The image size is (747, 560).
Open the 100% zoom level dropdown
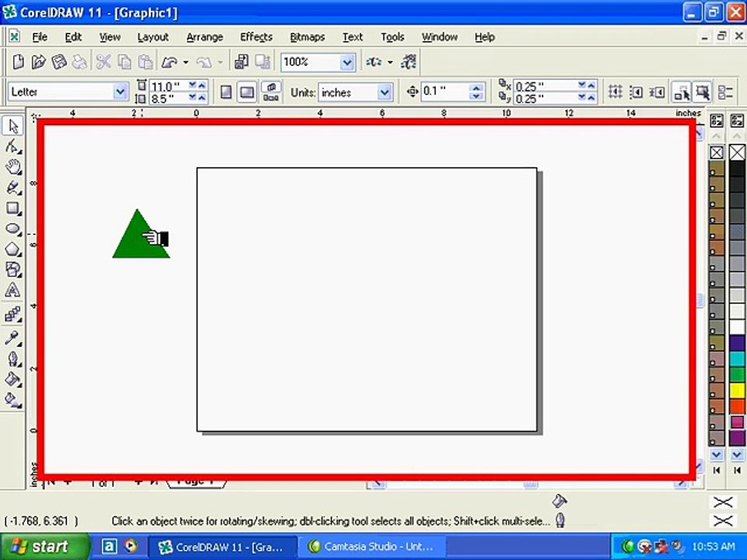pyautogui.click(x=347, y=62)
